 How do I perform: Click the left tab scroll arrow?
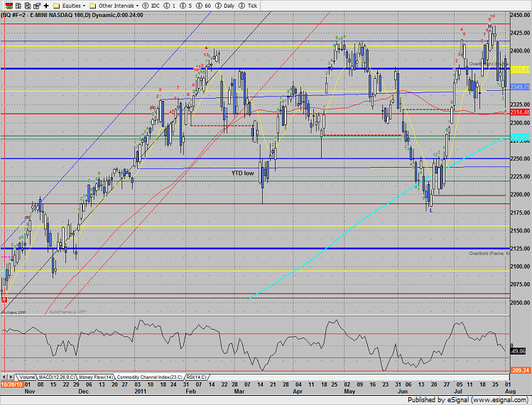pos(4,377)
